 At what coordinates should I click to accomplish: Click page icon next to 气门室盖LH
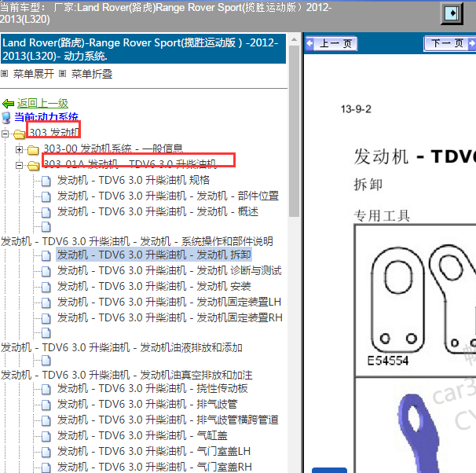(46, 452)
